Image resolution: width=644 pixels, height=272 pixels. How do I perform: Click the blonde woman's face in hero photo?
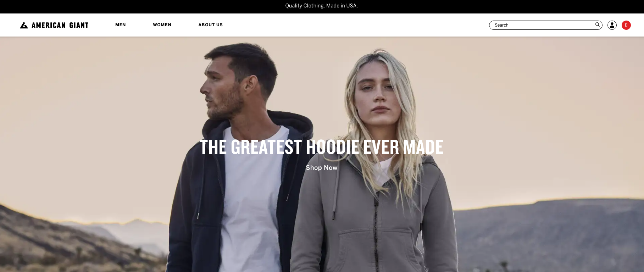(376, 90)
